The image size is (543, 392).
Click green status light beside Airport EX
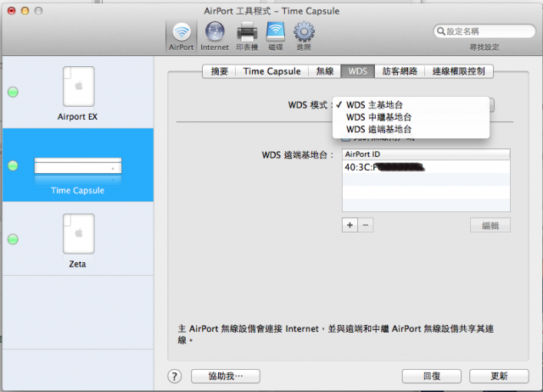[x=14, y=92]
